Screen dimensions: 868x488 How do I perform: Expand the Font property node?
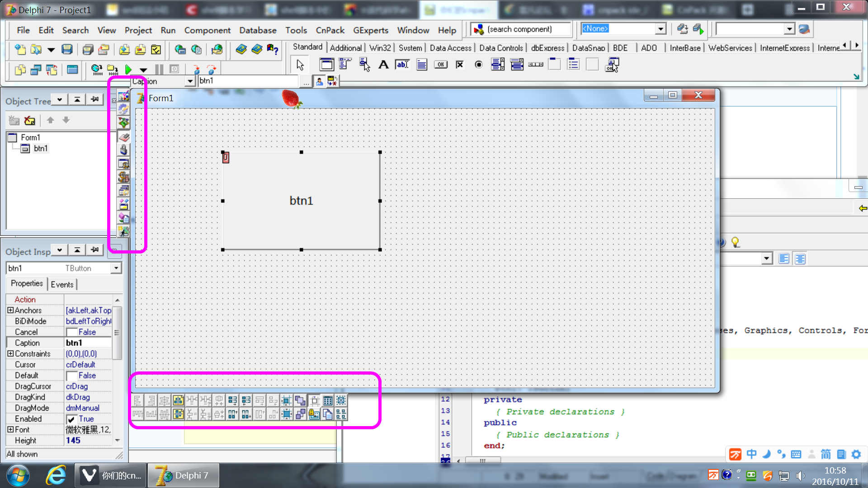coord(10,430)
